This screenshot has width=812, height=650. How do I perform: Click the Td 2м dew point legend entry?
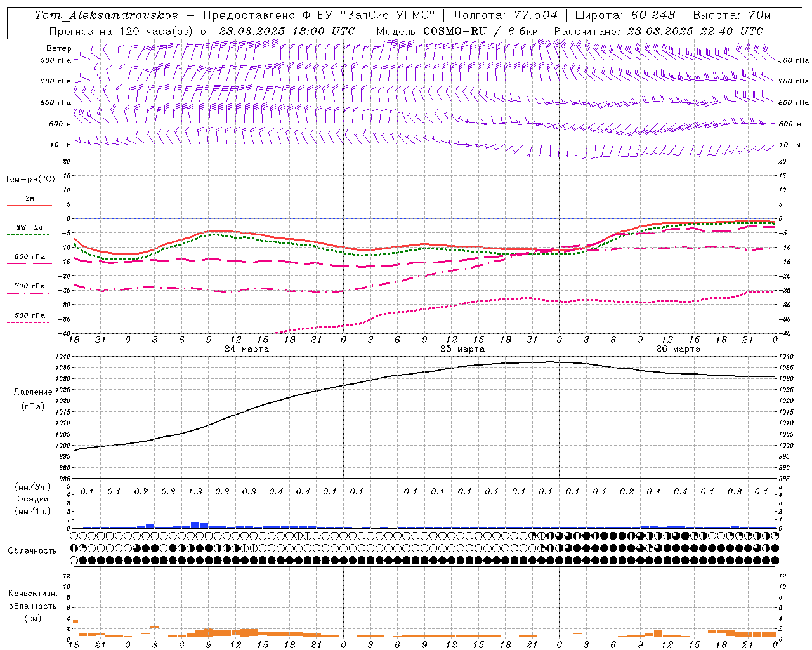29,227
